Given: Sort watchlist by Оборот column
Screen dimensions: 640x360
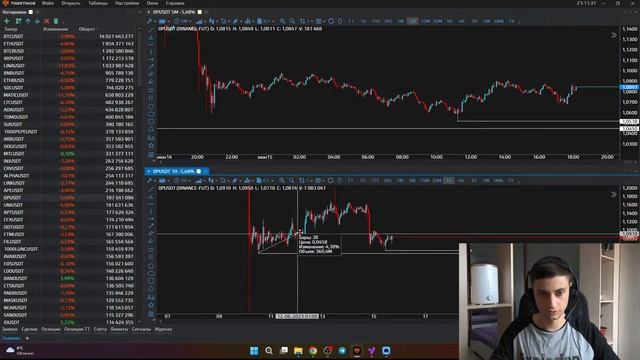Looking at the screenshot, I should 87,29.
